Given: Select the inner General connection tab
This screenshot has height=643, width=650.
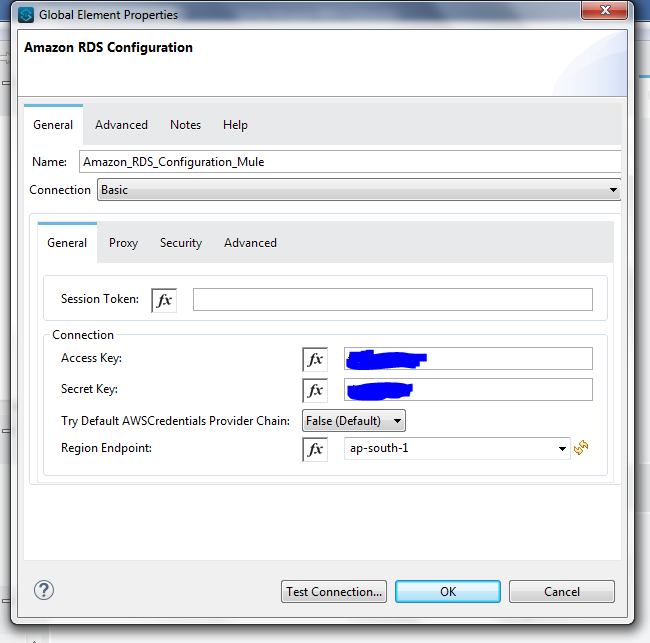Looking at the screenshot, I should click(x=67, y=243).
